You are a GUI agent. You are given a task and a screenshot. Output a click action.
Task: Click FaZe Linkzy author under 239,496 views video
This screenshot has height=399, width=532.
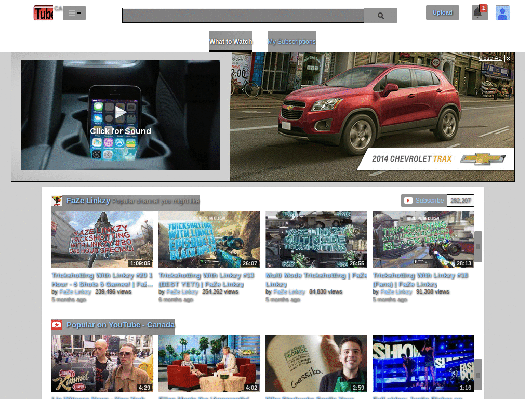pos(75,292)
